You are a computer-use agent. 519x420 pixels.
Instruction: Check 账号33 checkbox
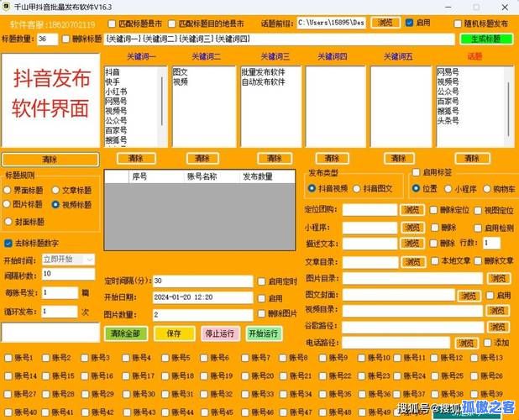pyautogui.click(x=245, y=394)
